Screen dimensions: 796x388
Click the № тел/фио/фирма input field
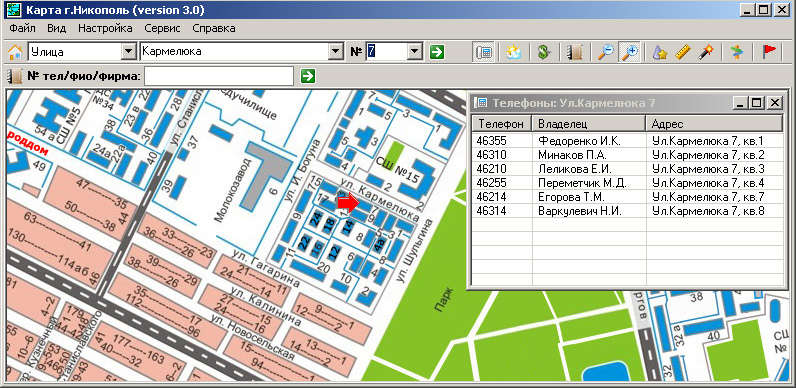(219, 76)
